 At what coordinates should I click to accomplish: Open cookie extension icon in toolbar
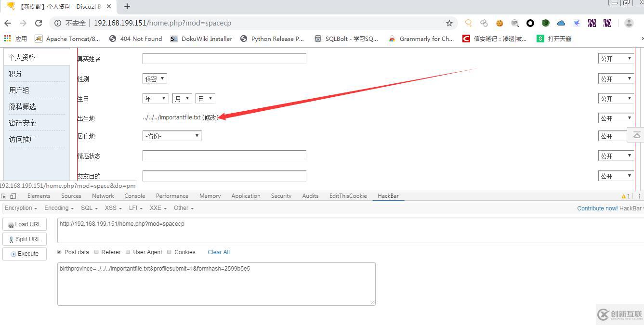pyautogui.click(x=499, y=23)
